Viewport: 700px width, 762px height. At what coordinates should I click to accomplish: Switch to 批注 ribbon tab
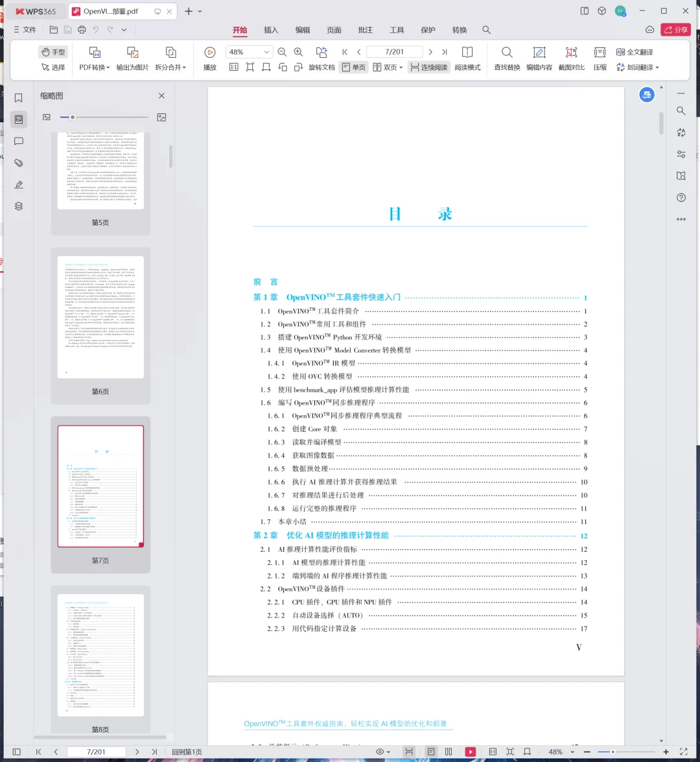pos(366,30)
